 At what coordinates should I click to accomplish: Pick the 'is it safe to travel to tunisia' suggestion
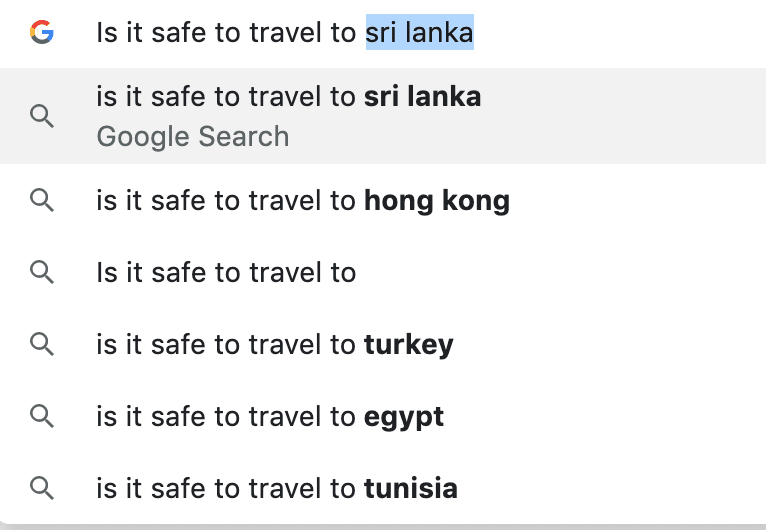click(383, 488)
